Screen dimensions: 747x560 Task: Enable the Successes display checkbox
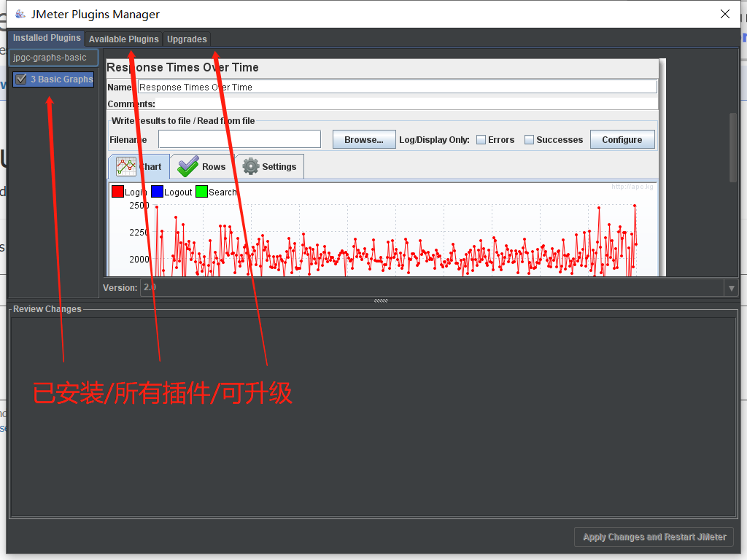coord(530,139)
